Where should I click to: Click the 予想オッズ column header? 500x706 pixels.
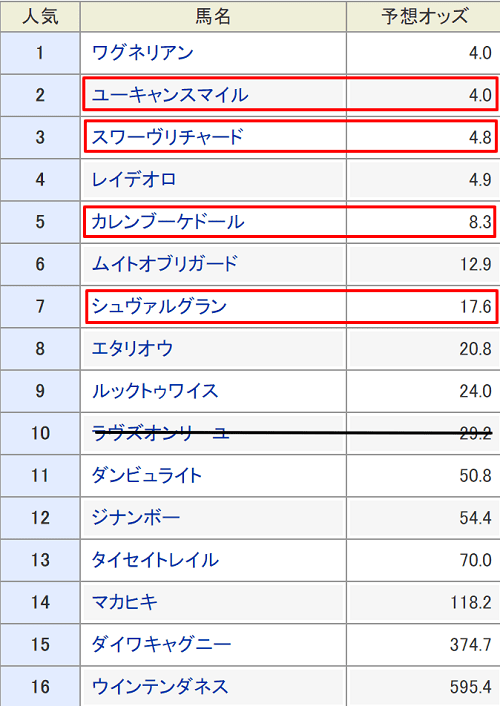[x=423, y=17]
